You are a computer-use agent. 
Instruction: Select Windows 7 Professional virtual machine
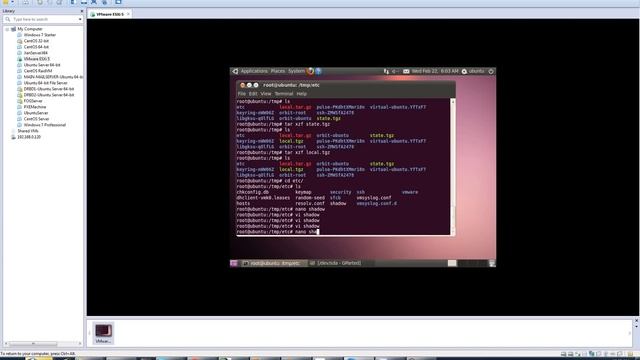coord(44,125)
